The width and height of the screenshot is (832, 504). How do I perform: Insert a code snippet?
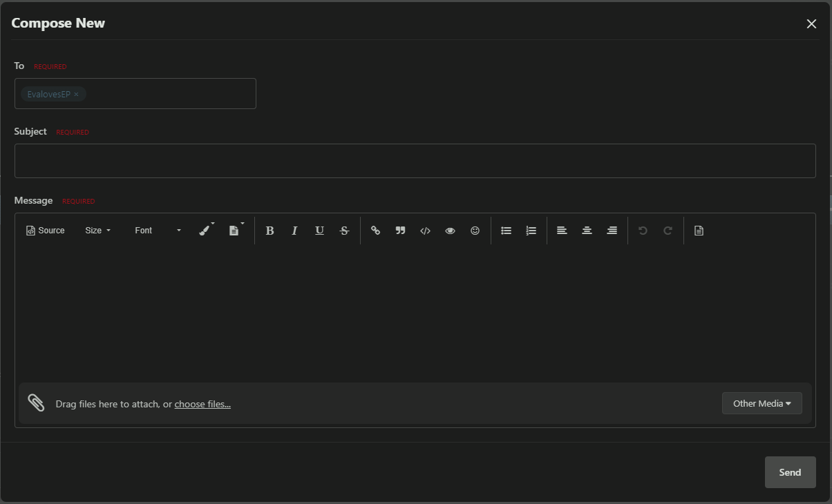click(426, 231)
